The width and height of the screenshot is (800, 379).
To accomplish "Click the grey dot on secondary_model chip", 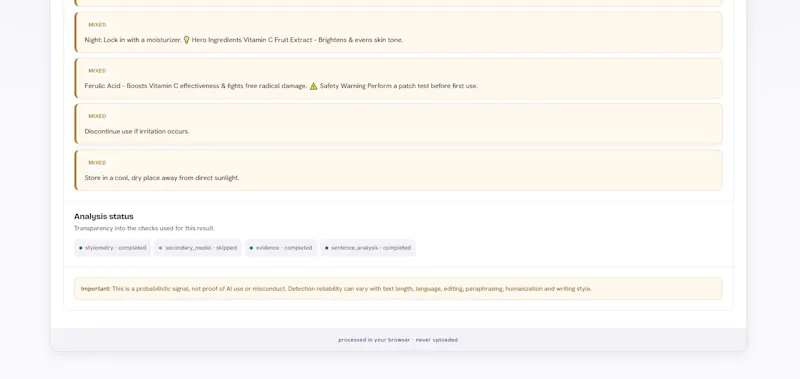I will pyautogui.click(x=160, y=248).
